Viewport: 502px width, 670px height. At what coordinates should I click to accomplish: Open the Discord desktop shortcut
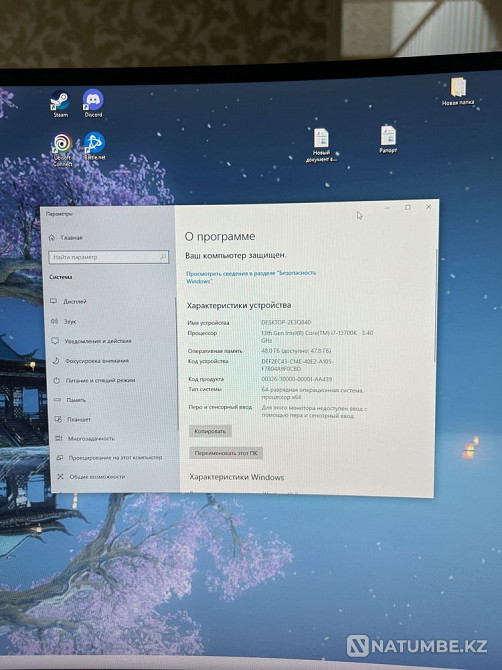pos(93,103)
